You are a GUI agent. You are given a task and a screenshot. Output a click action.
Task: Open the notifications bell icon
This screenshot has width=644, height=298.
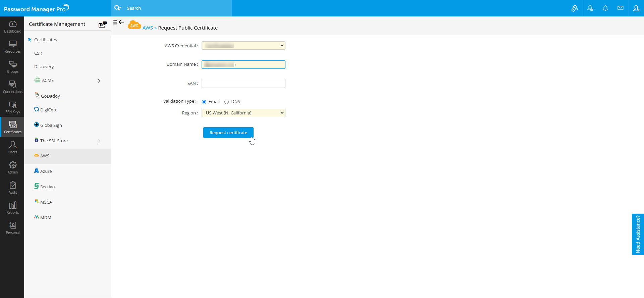pos(605,8)
